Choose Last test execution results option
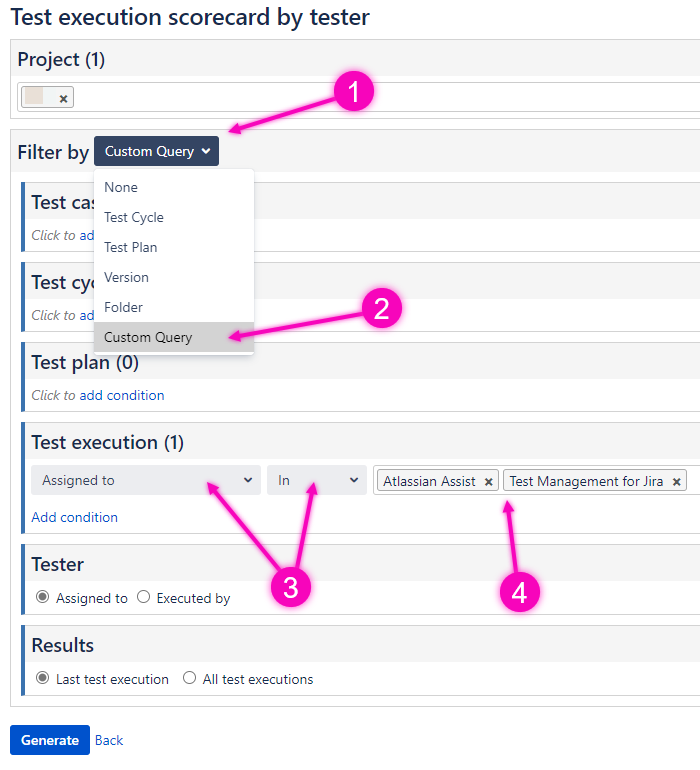Screen dimensions: 700x770 point(43,678)
